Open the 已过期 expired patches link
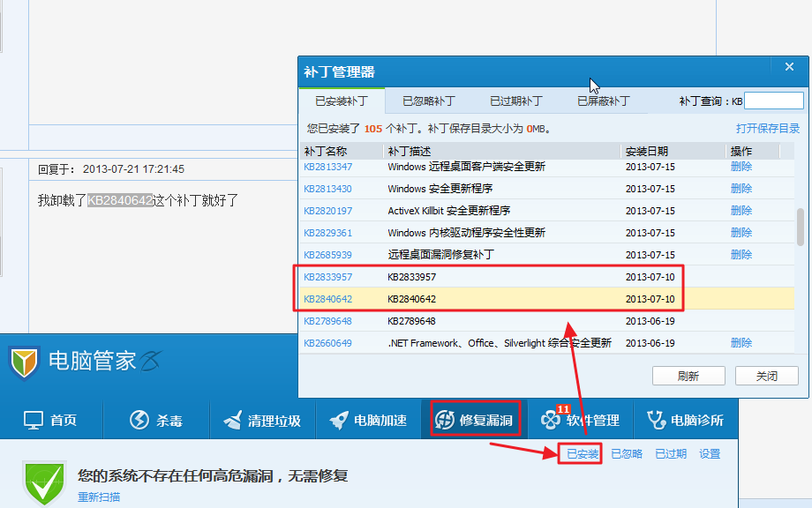The image size is (812, 508). coord(671,453)
